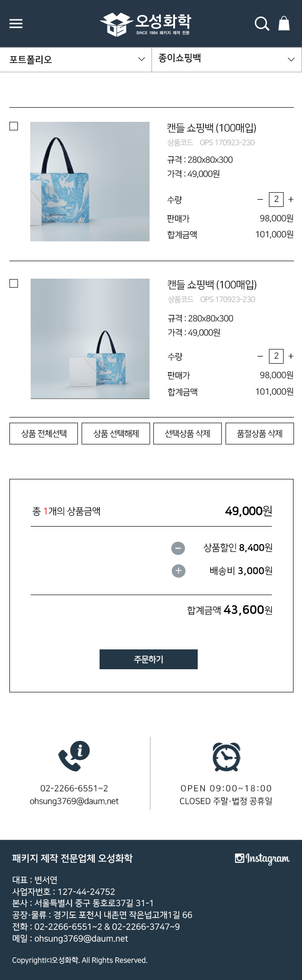Open the hamburger navigation menu

pos(16,23)
